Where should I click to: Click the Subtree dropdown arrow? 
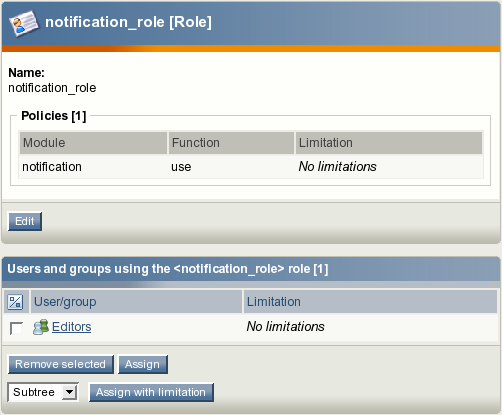(70, 392)
